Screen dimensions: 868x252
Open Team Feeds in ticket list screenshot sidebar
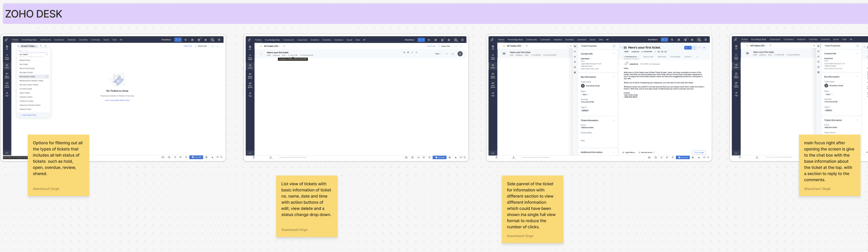point(250,57)
